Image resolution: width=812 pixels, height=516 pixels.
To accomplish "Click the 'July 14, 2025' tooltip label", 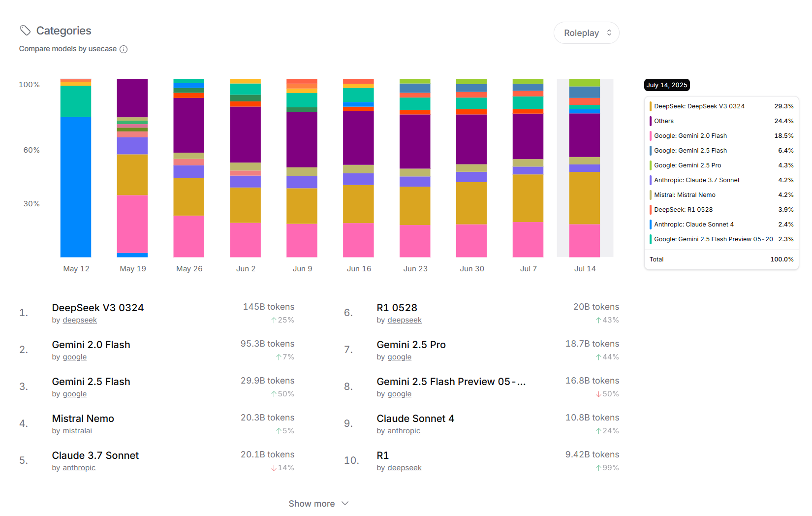I will point(667,85).
